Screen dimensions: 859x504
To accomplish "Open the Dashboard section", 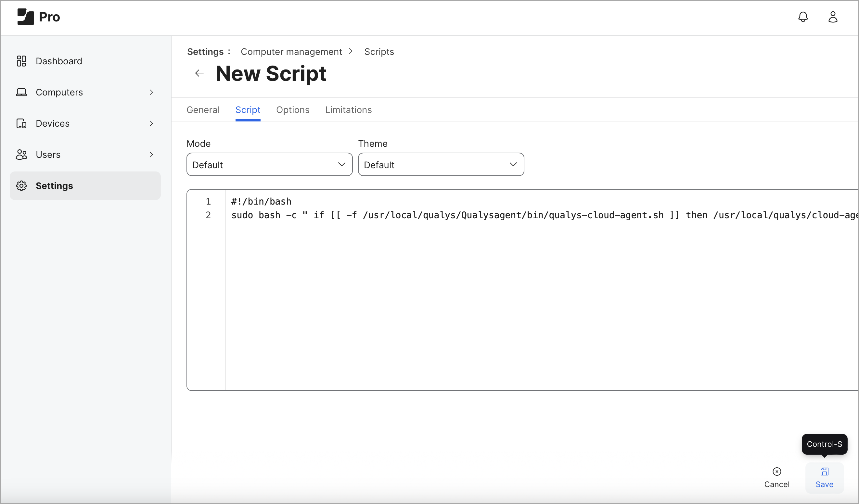I will coord(59,61).
